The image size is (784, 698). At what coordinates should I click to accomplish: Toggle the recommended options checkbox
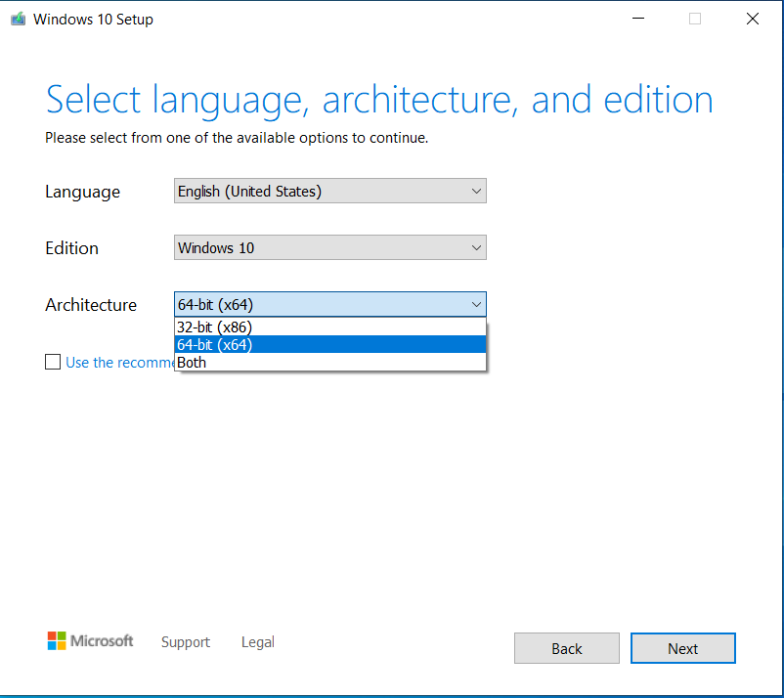point(53,362)
